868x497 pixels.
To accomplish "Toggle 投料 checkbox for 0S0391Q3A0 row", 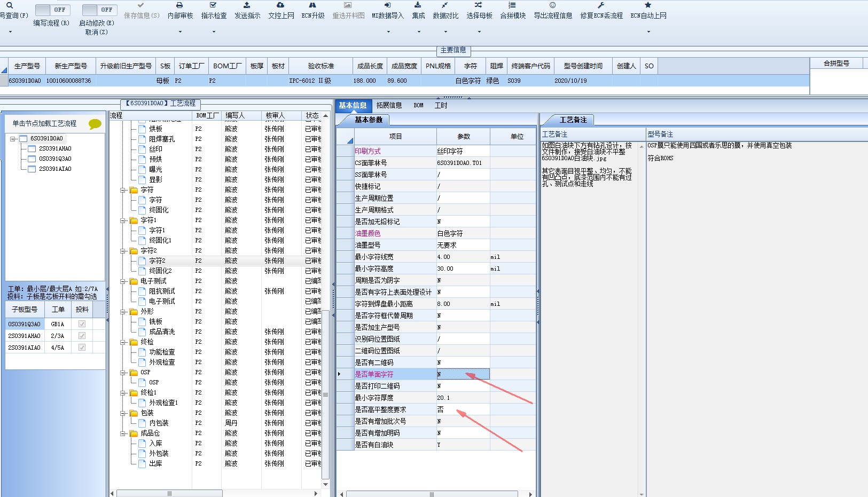I will pos(82,324).
